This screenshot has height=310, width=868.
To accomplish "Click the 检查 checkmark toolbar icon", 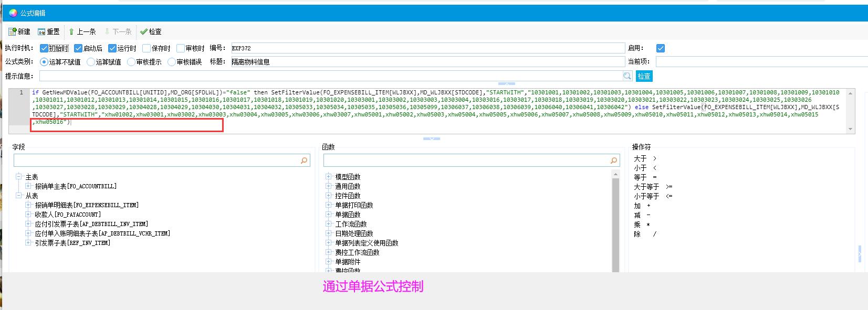I will [143, 32].
